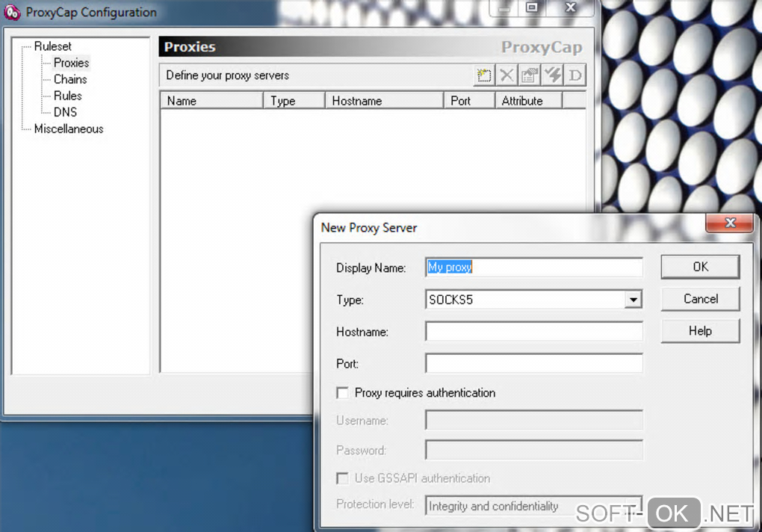Click the Check proxy lightning icon
762x532 pixels.
pos(553,75)
